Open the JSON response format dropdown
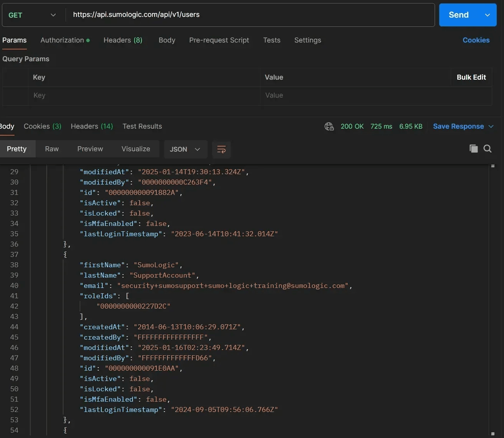The height and width of the screenshot is (438, 504). point(186,149)
